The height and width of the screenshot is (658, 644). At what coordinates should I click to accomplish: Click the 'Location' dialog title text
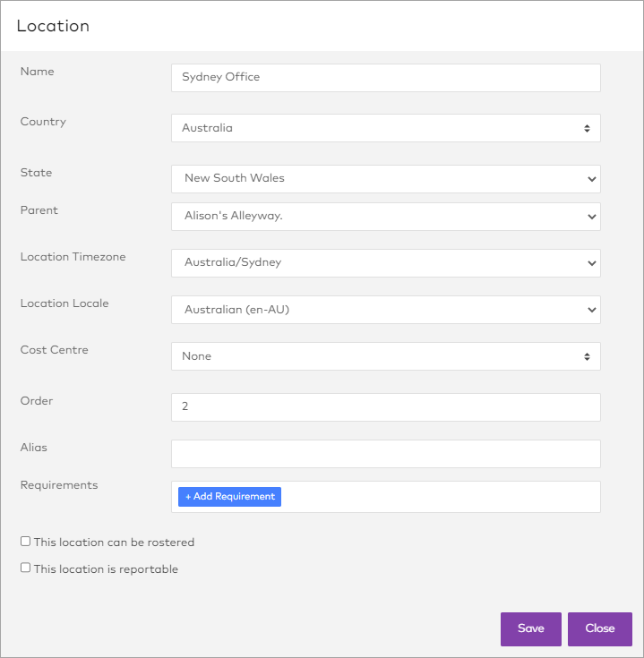pos(53,26)
